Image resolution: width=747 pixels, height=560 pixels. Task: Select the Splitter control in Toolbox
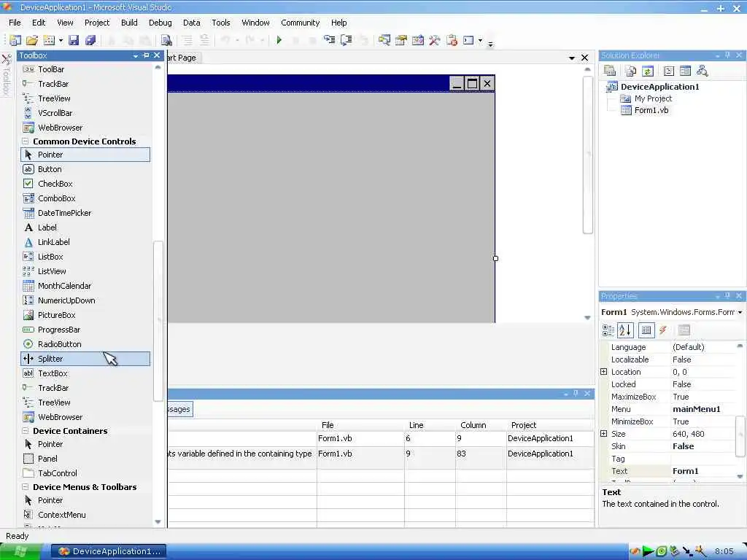click(x=85, y=359)
